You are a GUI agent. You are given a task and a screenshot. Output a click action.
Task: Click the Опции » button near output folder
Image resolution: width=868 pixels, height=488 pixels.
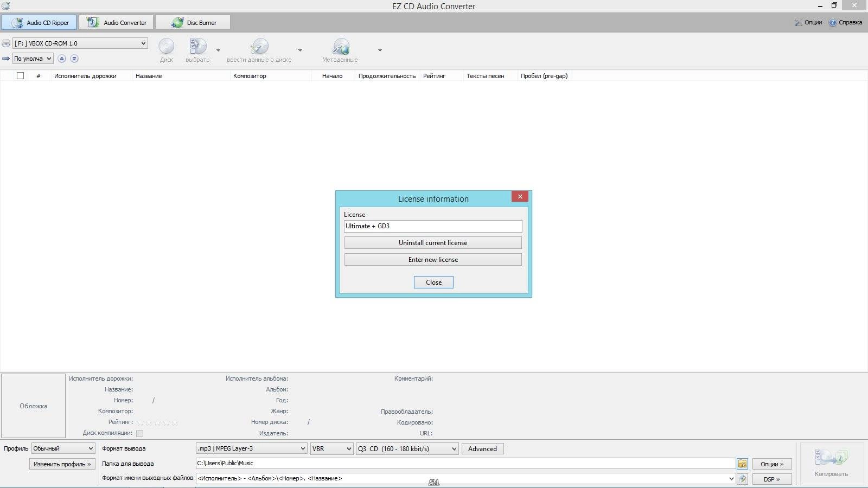[772, 464]
